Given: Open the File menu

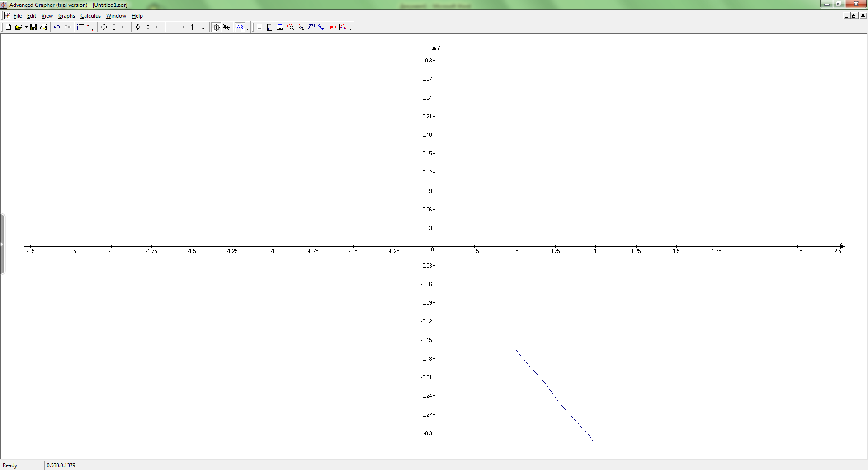Looking at the screenshot, I should click(18, 16).
